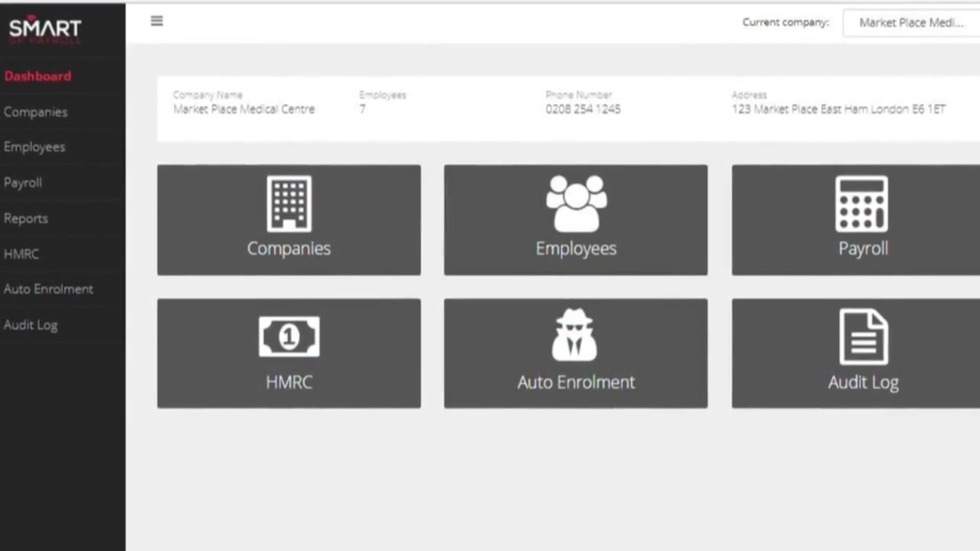Click the Phone Number field label
This screenshot has height=551, width=980.
[x=579, y=95]
